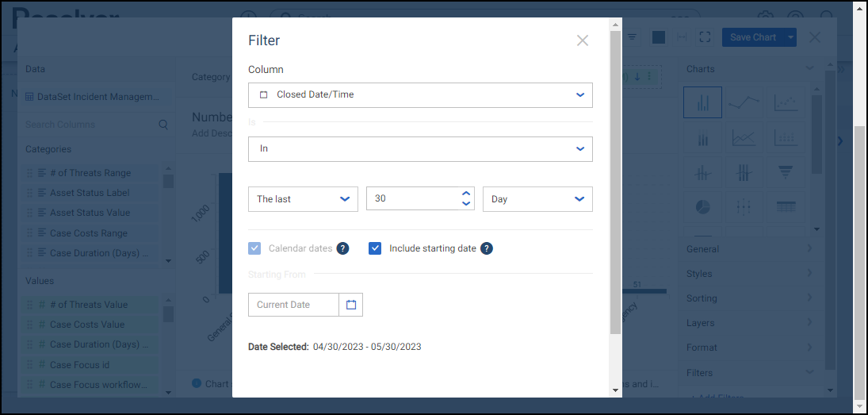Click the filter lines icon in chart toolbar

pos(632,37)
